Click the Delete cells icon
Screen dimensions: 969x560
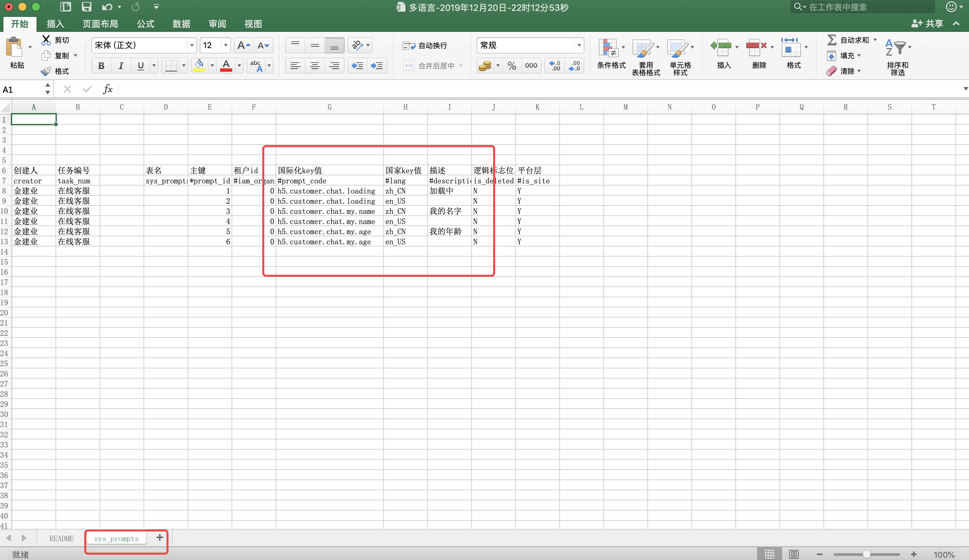756,47
